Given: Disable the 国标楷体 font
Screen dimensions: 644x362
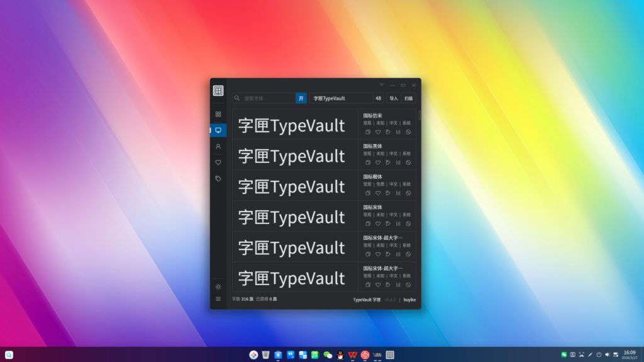Looking at the screenshot, I should pos(408,193).
